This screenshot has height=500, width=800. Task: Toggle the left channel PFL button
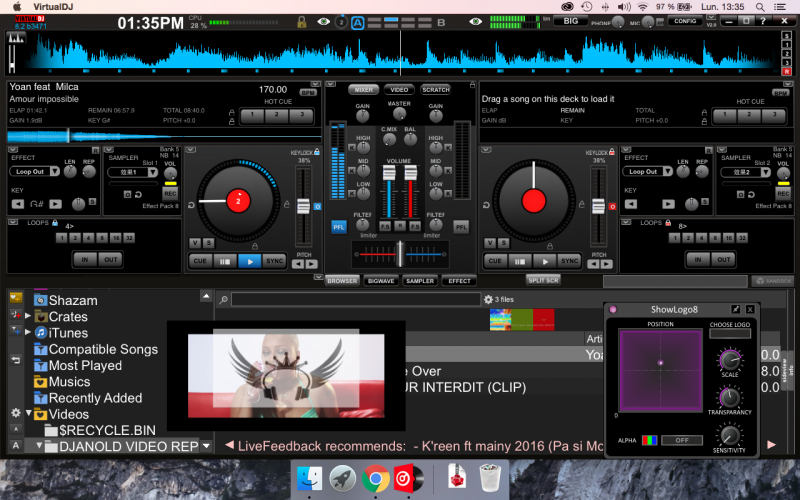pyautogui.click(x=339, y=227)
